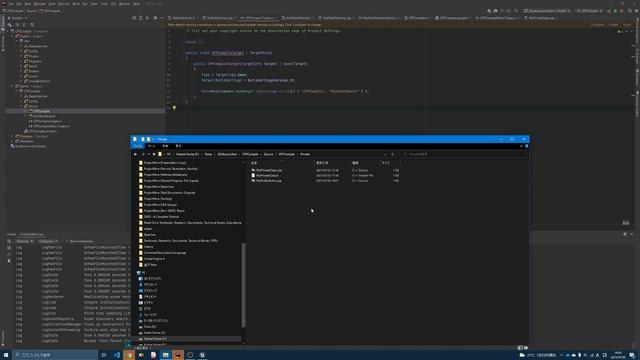Open the Edit menu in Rider
Image resolution: width=640 pixels, height=360 pixels.
pos(19,4)
